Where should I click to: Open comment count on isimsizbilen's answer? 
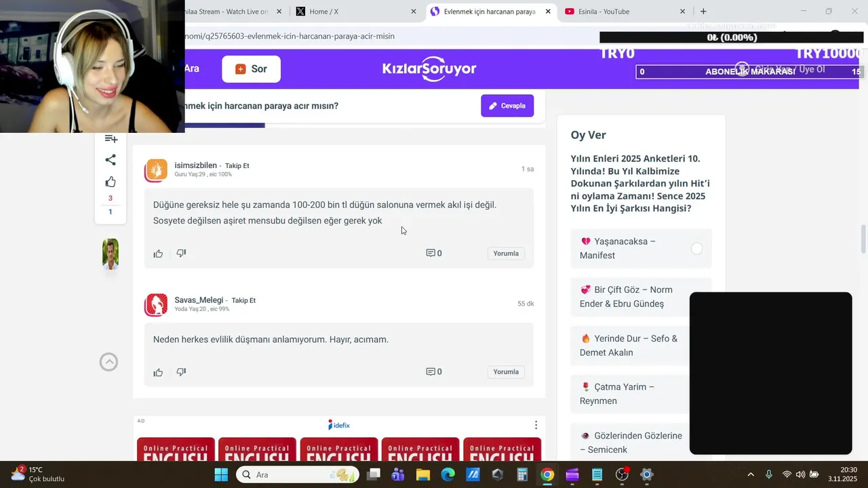click(x=434, y=253)
